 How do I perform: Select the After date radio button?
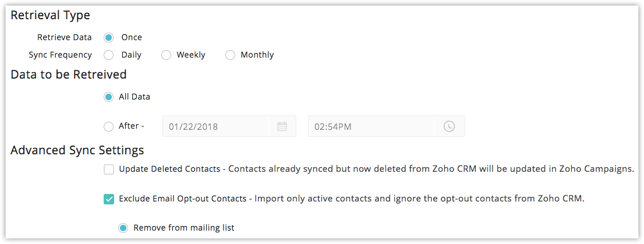[x=108, y=126]
